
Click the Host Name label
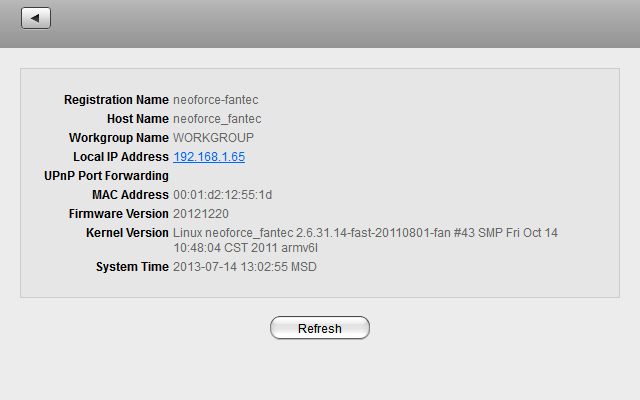[137, 119]
